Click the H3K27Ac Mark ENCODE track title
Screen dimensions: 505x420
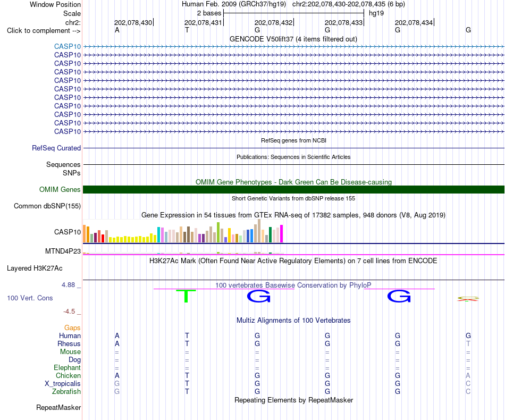pyautogui.click(x=293, y=261)
